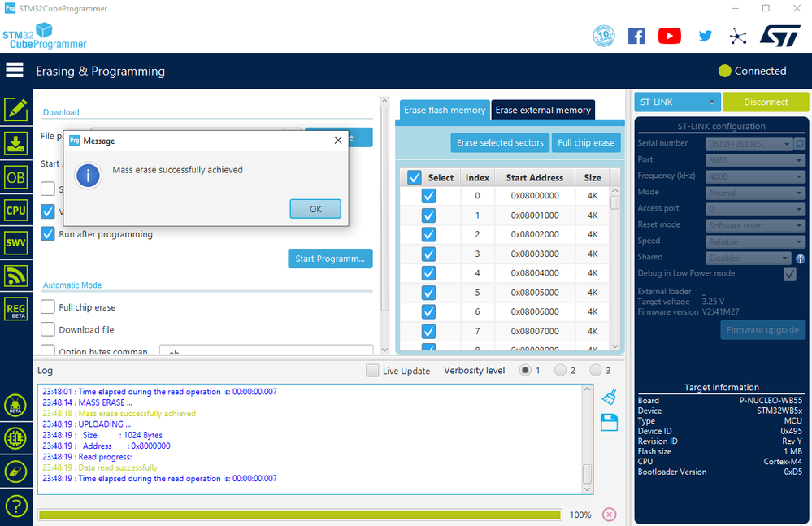812x526 pixels.
Task: Open External Loaders (EL) icon
Action: (x=15, y=438)
